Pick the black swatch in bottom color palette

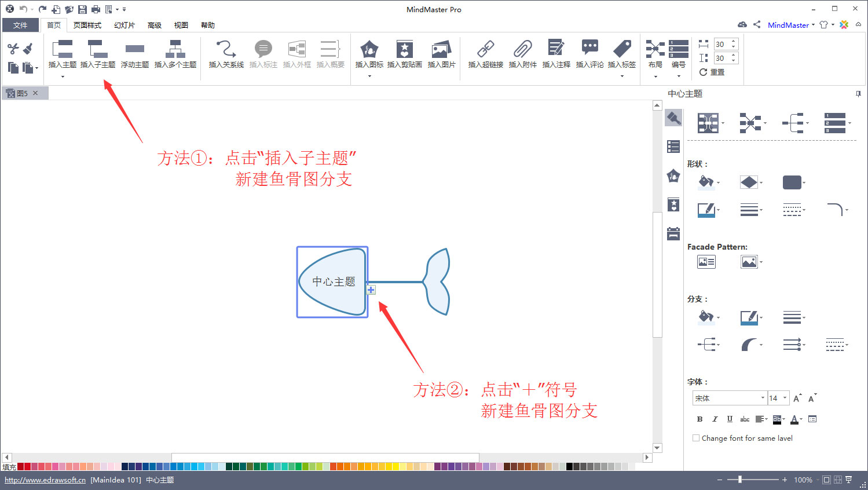(569, 466)
